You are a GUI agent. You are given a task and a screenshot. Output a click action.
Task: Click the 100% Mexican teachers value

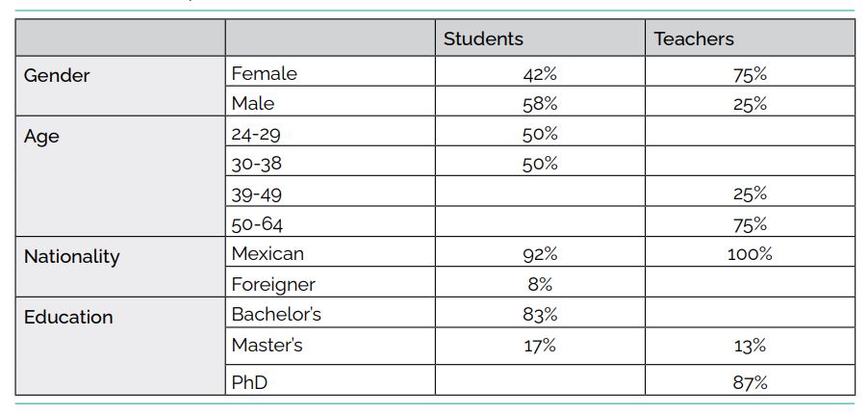coord(750,255)
